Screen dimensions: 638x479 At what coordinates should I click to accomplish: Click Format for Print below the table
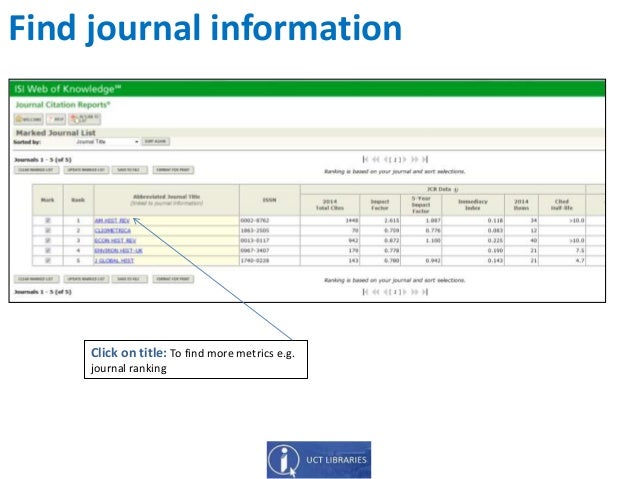pos(173,279)
